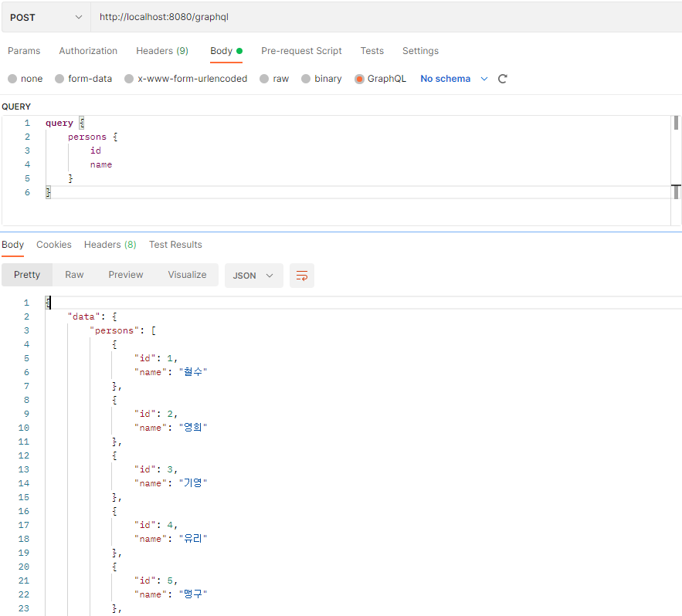Click the name value "기영"
This screenshot has height=616, width=682.
pyautogui.click(x=193, y=483)
